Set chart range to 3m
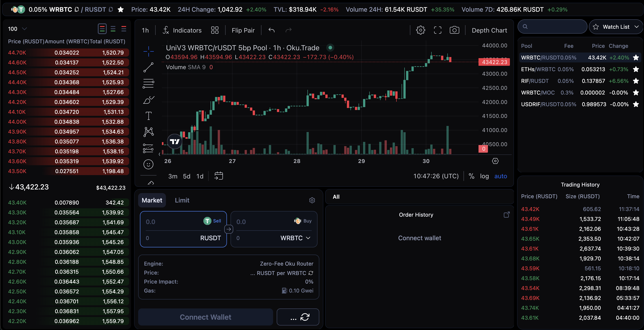The width and height of the screenshot is (644, 330). (x=173, y=176)
